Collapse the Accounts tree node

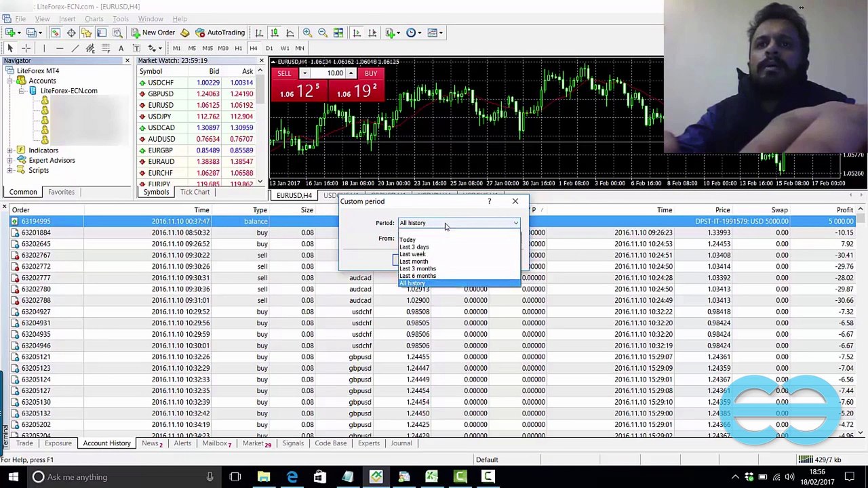(x=10, y=81)
